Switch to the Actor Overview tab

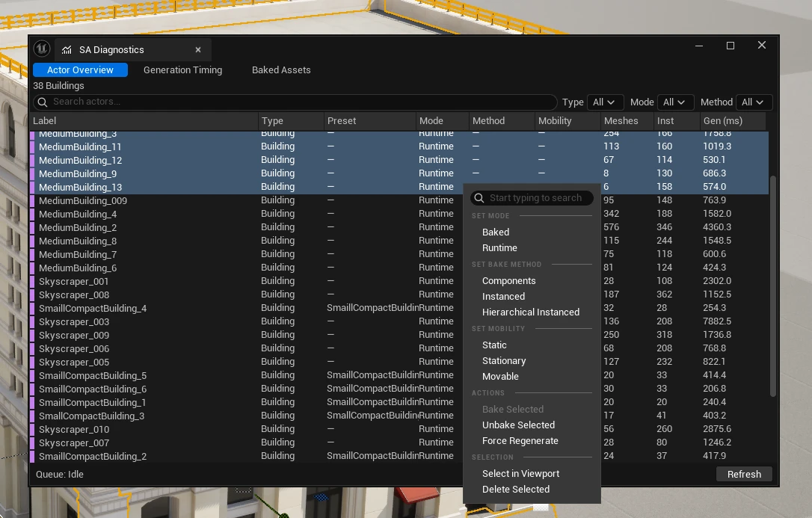pos(80,70)
